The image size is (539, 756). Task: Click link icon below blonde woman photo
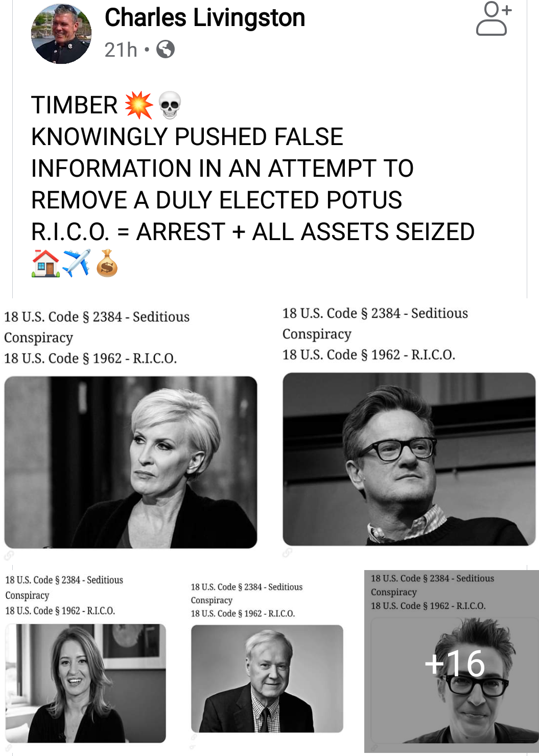point(9,555)
